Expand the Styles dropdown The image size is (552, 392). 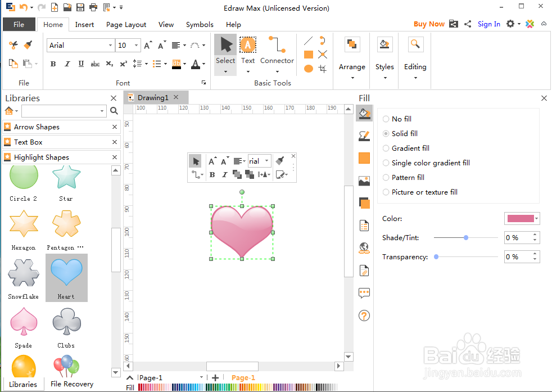[x=385, y=78]
